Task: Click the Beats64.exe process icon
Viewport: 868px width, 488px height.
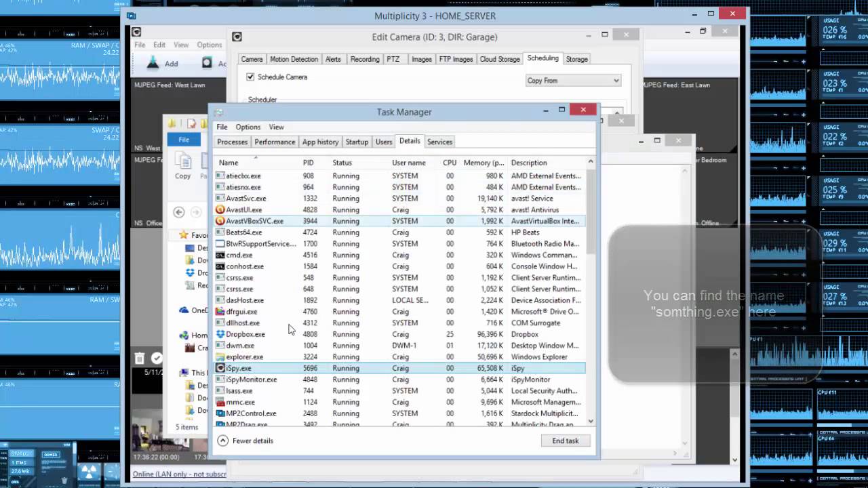Action: pos(220,232)
